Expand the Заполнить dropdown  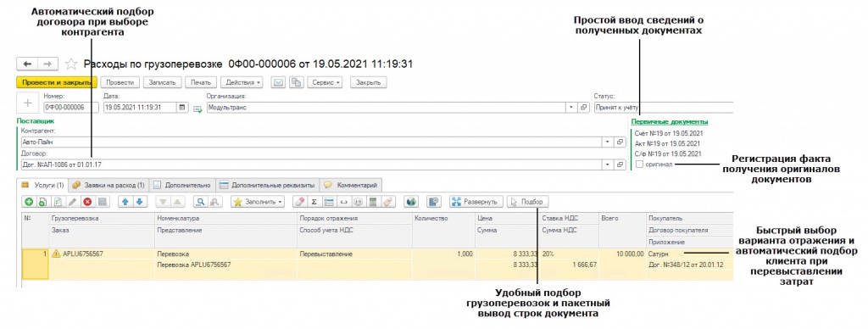[259, 202]
